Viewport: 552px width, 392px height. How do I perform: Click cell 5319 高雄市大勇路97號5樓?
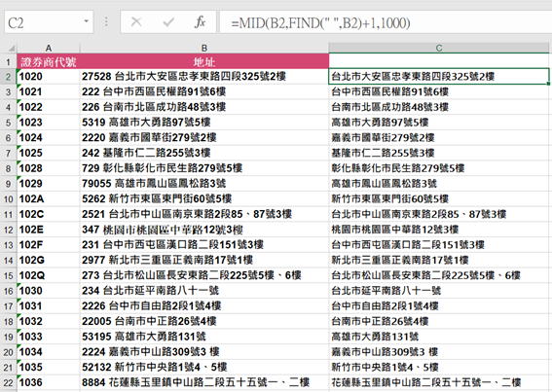coord(204,123)
